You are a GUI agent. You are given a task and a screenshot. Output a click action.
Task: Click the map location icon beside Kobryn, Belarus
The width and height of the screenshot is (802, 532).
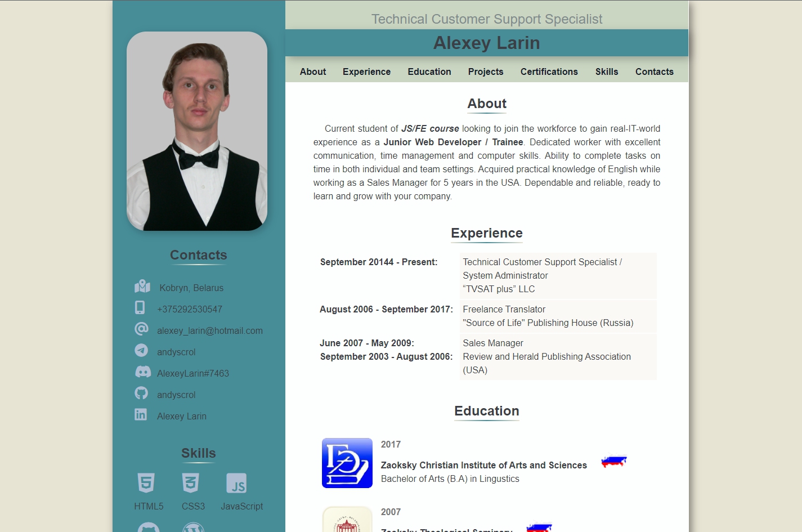142,287
